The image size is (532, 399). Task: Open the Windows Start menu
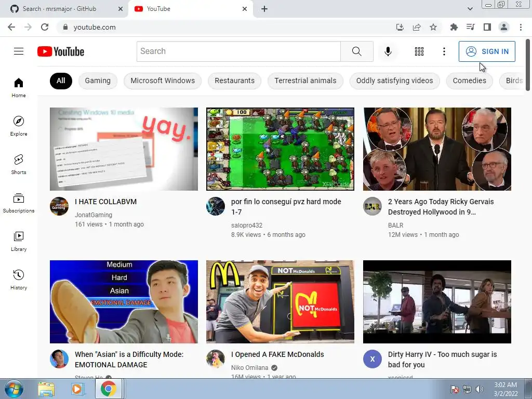coord(14,389)
